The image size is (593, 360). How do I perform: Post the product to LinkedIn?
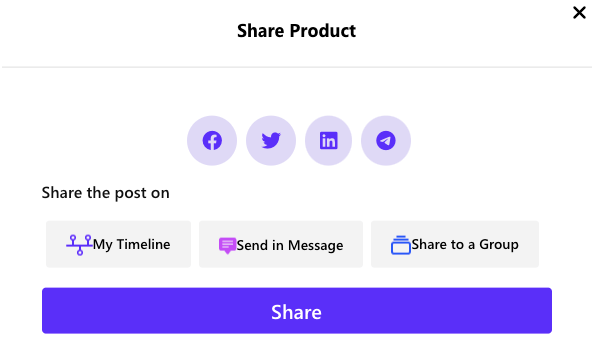[328, 141]
